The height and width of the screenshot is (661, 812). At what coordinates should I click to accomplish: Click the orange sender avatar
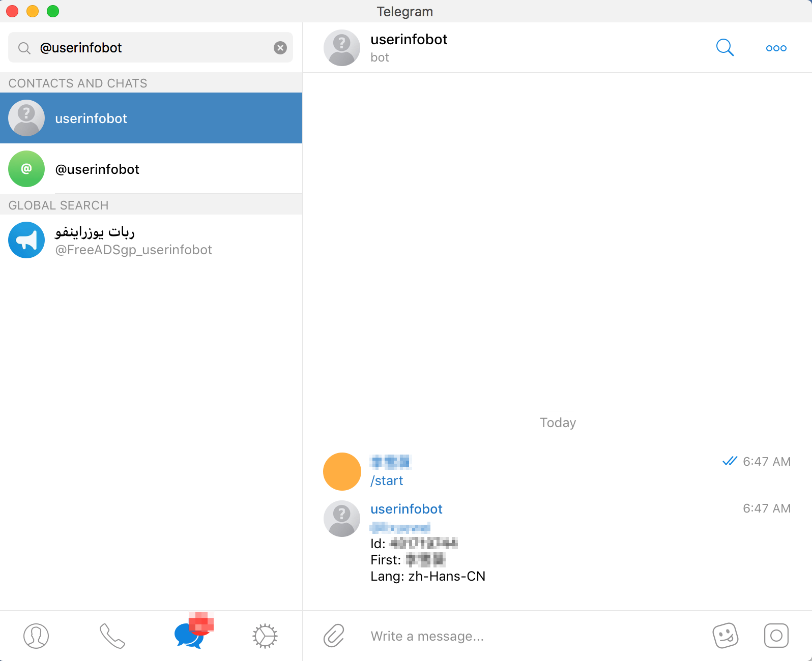coord(342,471)
